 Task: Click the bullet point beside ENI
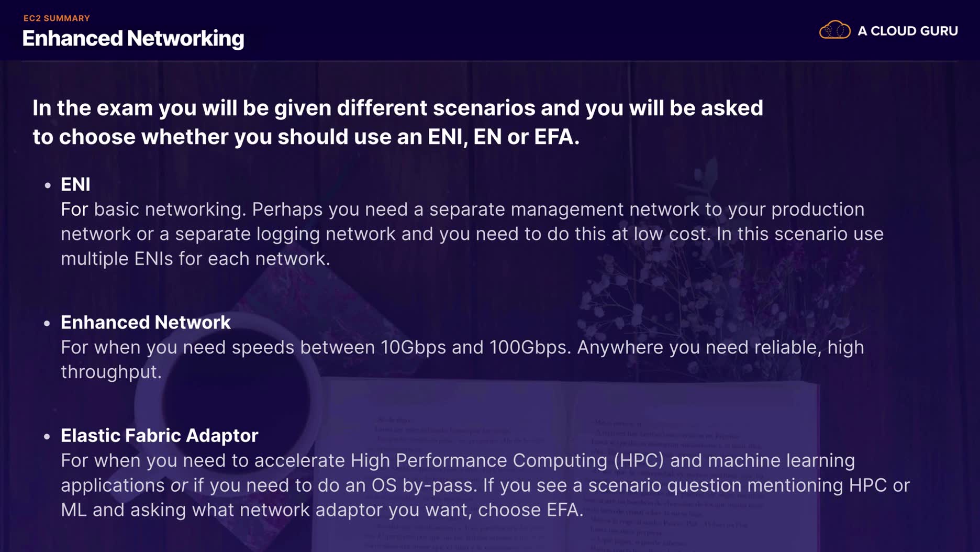(48, 185)
